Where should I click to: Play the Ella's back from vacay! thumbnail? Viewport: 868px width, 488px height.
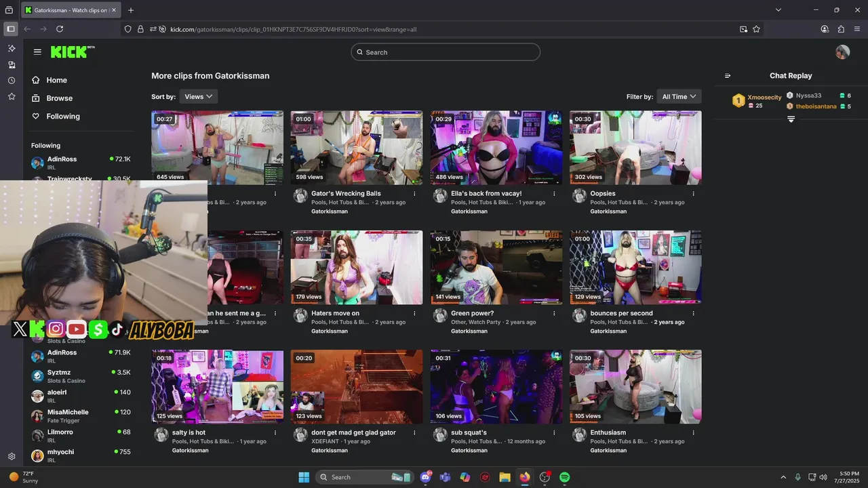(x=496, y=148)
